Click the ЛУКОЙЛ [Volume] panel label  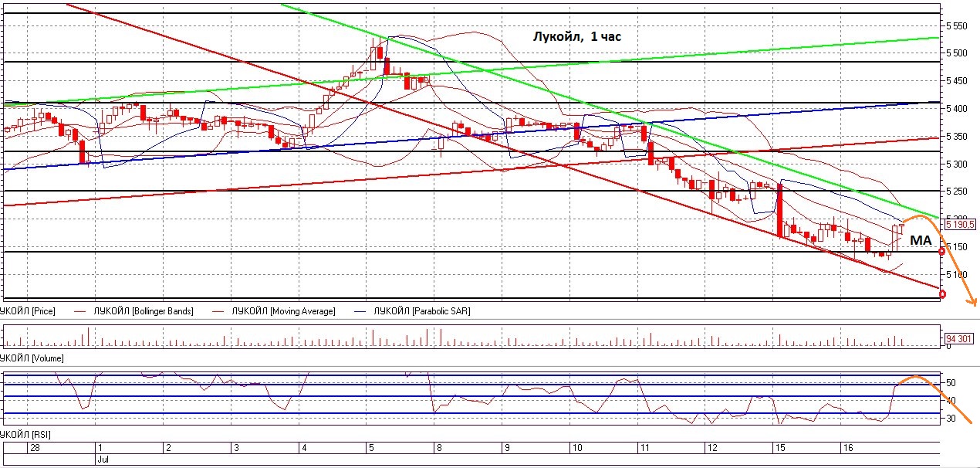point(32,358)
